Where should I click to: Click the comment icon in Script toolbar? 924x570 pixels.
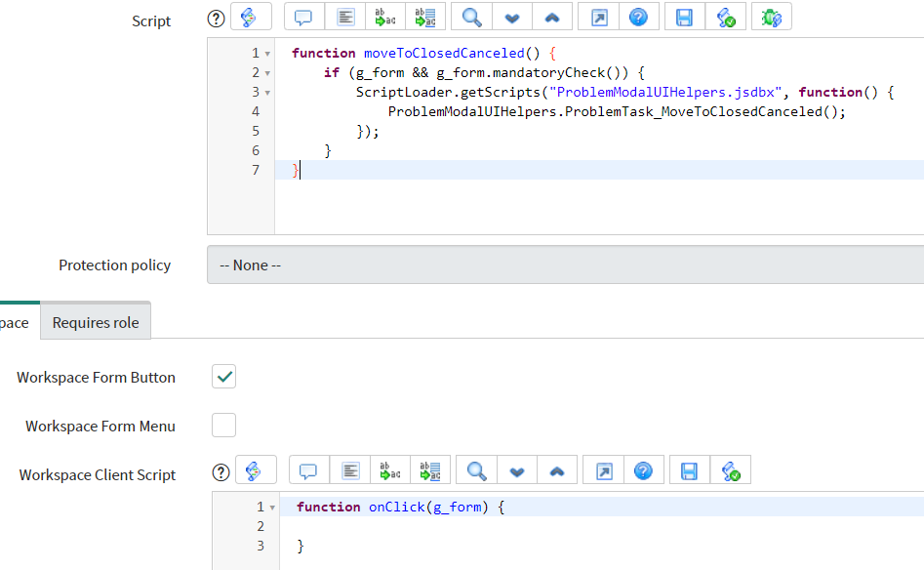[x=303, y=18]
